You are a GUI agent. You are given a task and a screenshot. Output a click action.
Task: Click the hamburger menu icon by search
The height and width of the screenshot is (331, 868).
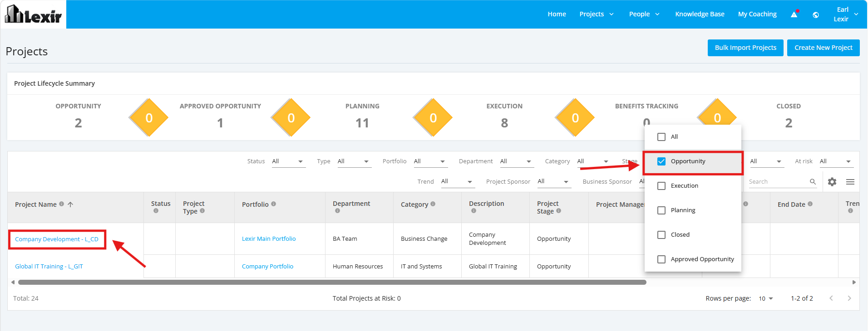850,182
